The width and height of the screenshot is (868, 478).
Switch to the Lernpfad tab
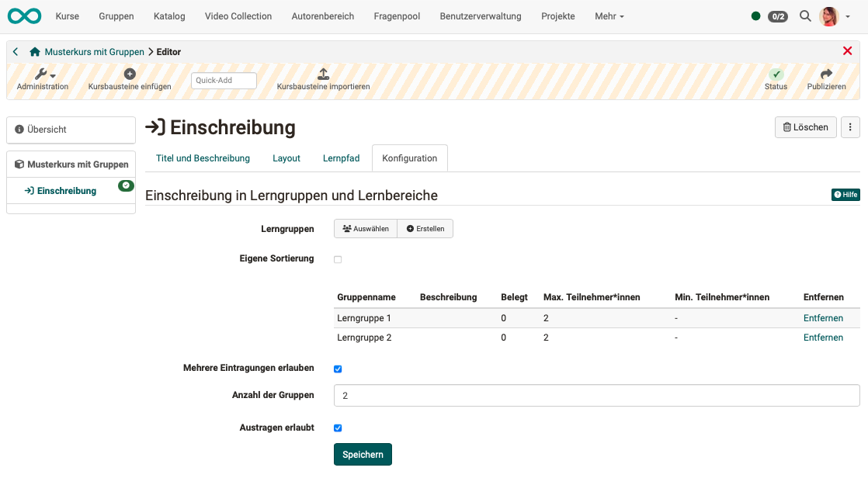[341, 158]
